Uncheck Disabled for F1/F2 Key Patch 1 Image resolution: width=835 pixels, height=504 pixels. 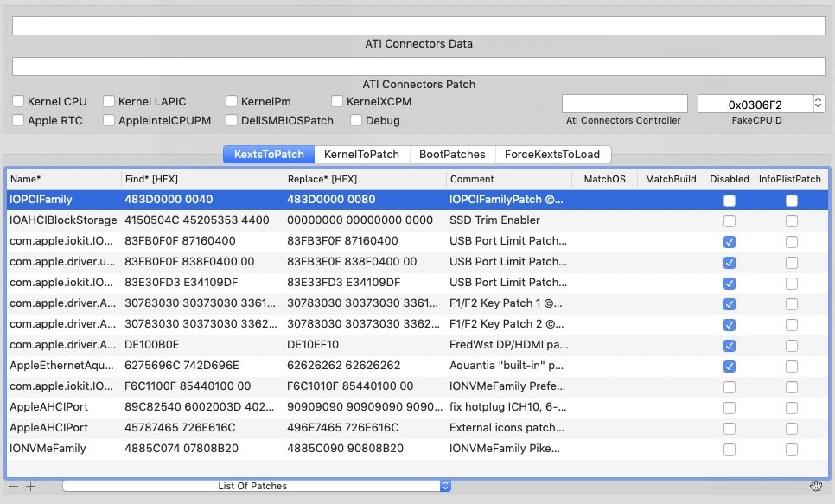pos(730,303)
